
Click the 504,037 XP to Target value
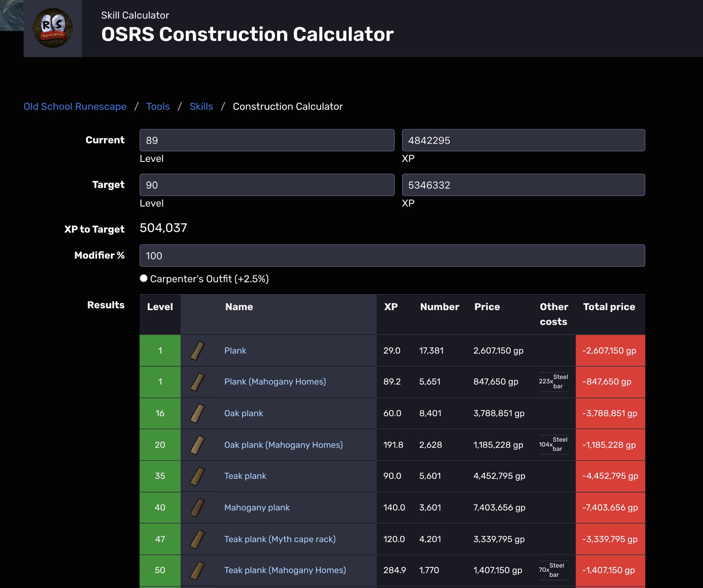(163, 228)
